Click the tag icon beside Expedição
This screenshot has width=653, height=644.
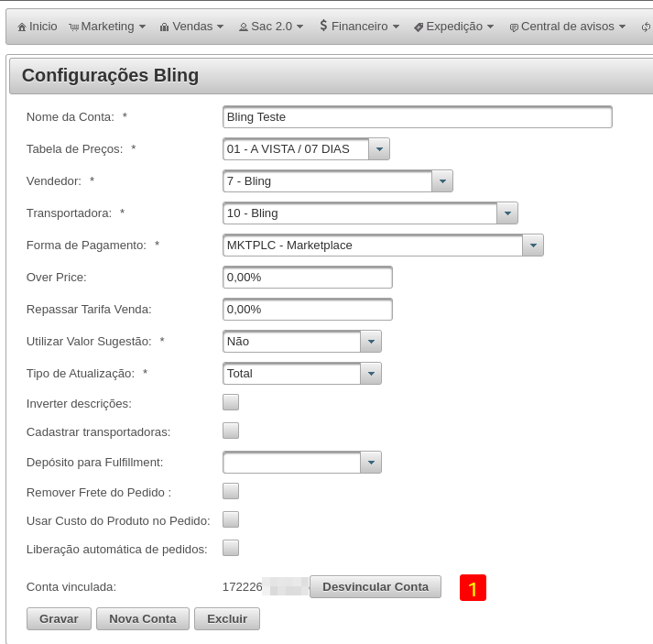pyautogui.click(x=419, y=27)
